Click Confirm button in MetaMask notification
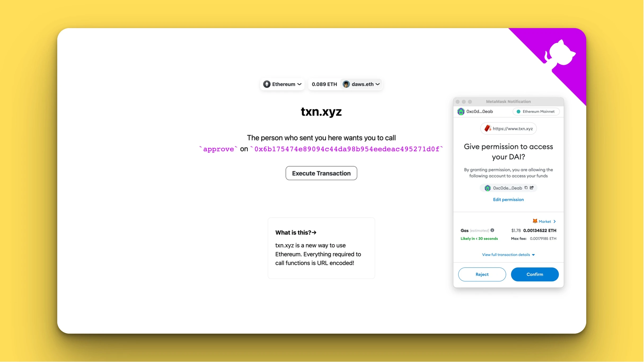Image resolution: width=644 pixels, height=362 pixels. (534, 274)
